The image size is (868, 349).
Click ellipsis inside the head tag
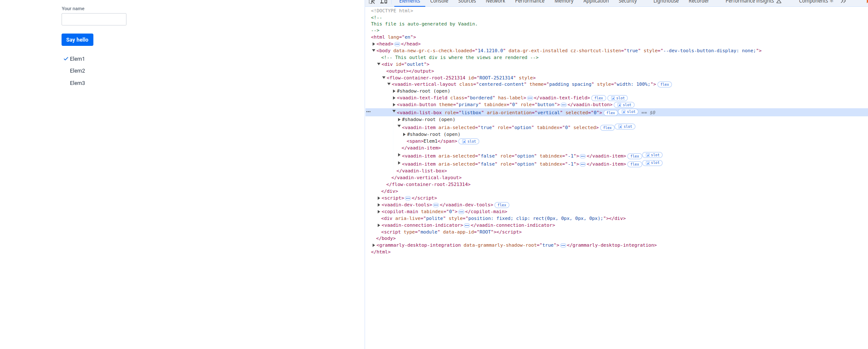click(397, 44)
